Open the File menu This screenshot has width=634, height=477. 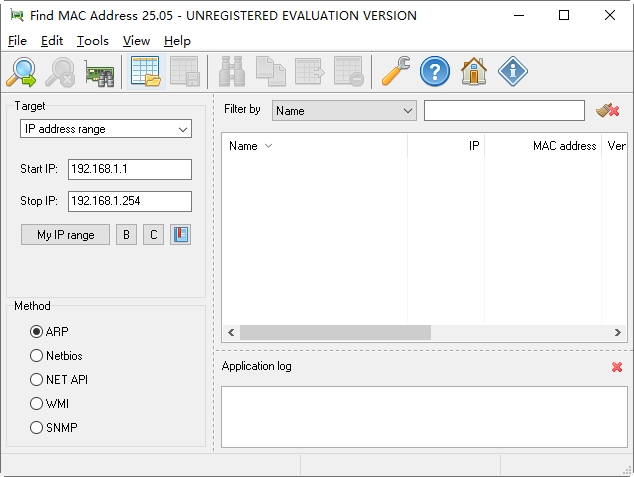click(17, 41)
